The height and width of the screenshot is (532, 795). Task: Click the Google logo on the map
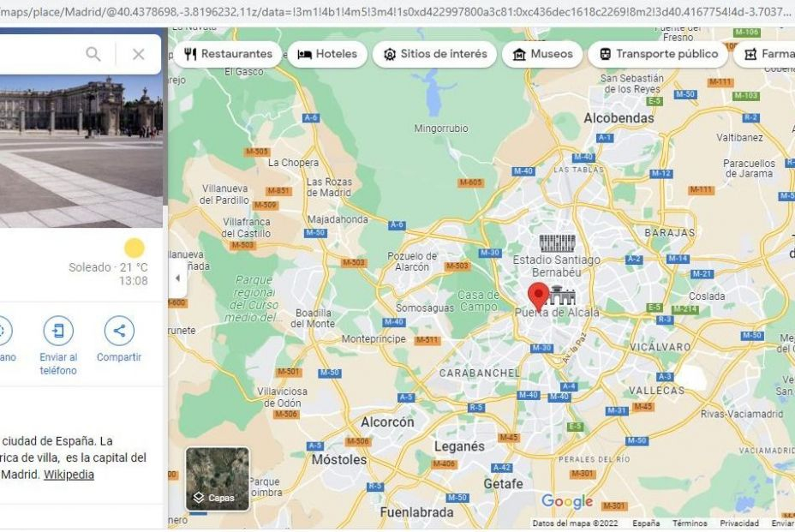[x=569, y=501]
